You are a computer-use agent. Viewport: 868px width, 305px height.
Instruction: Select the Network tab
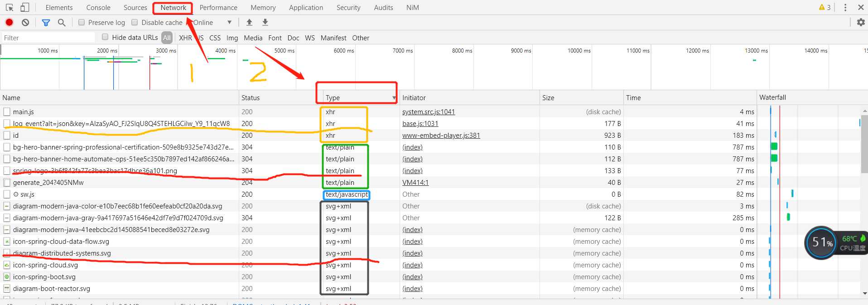[173, 7]
